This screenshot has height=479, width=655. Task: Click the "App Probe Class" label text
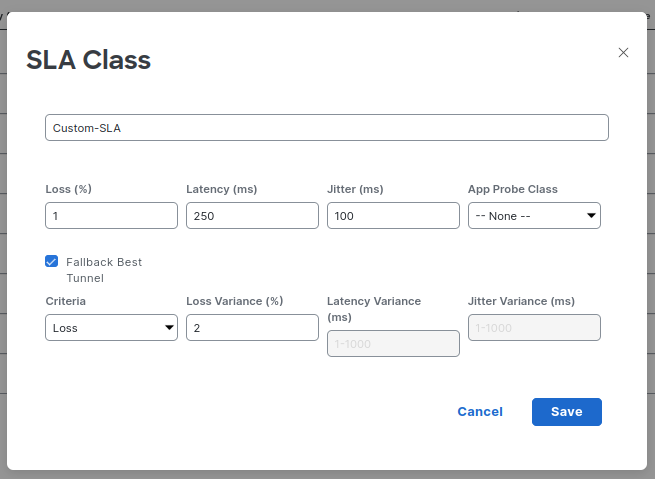[x=512, y=189]
